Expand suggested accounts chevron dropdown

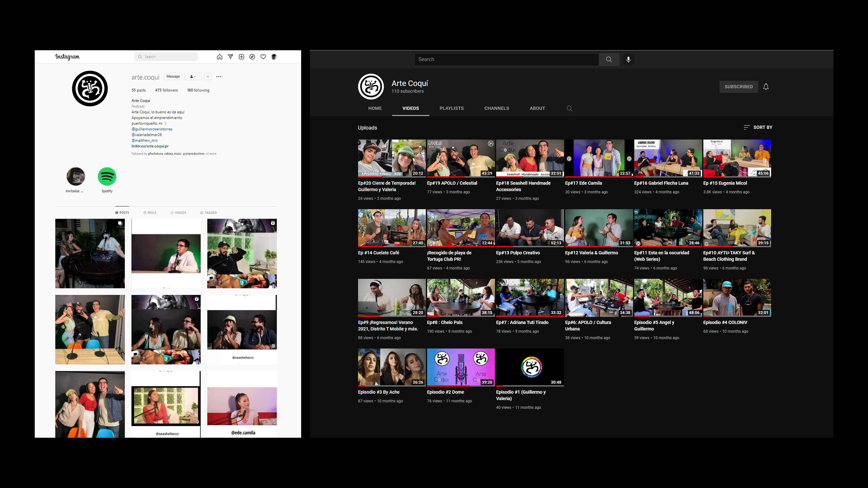[x=208, y=77]
